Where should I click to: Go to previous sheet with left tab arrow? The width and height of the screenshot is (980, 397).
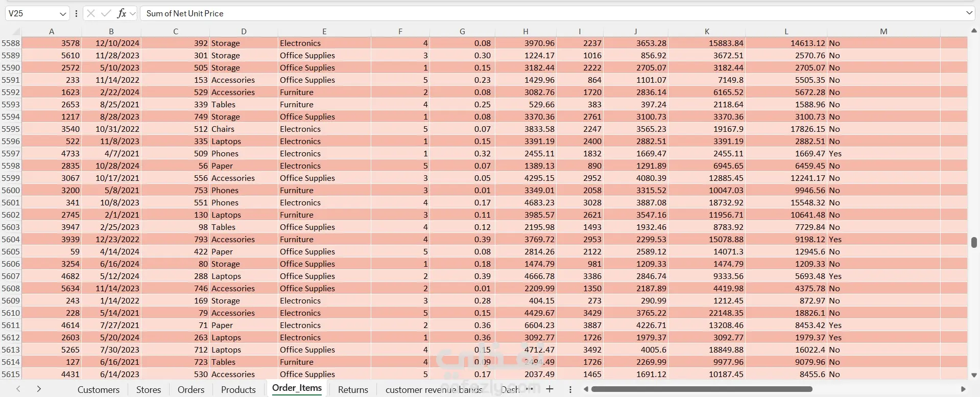[18, 389]
